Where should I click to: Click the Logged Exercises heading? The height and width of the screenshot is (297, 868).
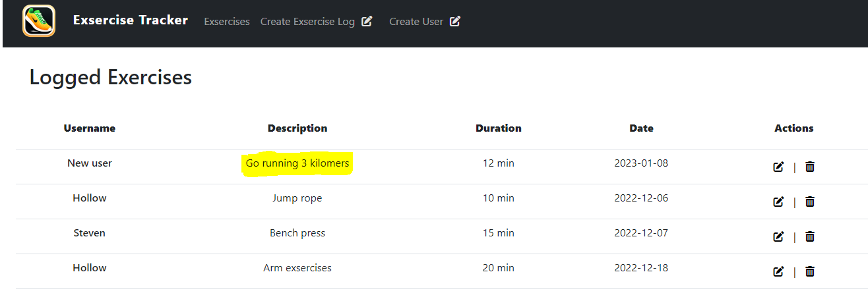[x=111, y=78]
